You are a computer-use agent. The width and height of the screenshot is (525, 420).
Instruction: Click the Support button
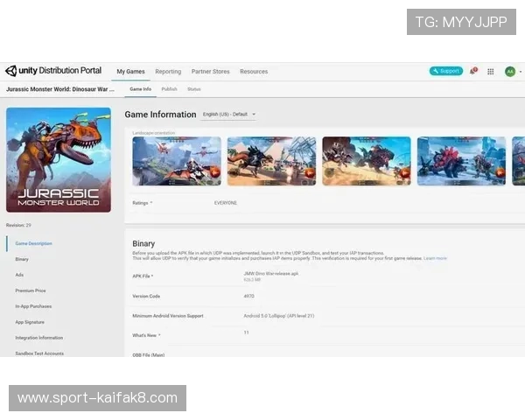(446, 71)
